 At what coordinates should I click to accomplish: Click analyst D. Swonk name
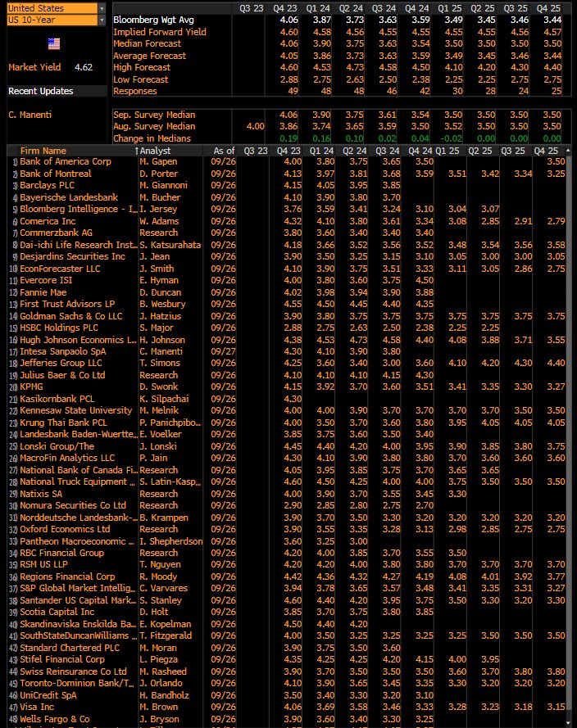159,387
